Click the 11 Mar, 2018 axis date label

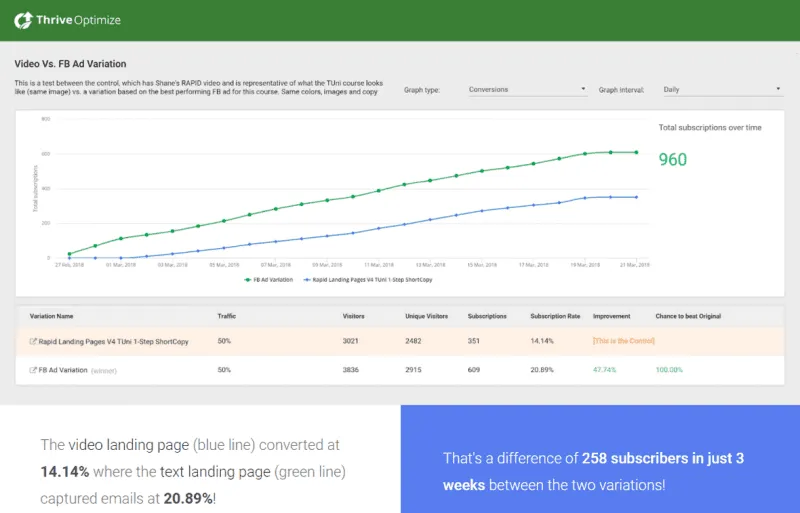coord(379,265)
